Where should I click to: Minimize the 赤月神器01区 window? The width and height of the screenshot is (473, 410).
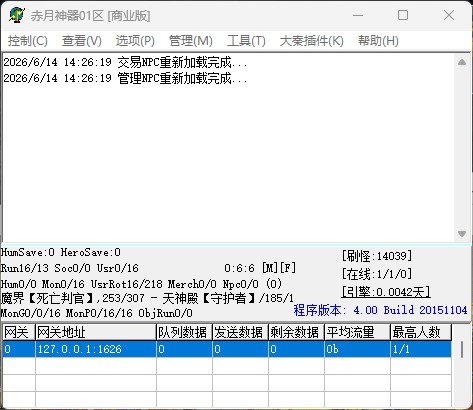click(x=358, y=15)
